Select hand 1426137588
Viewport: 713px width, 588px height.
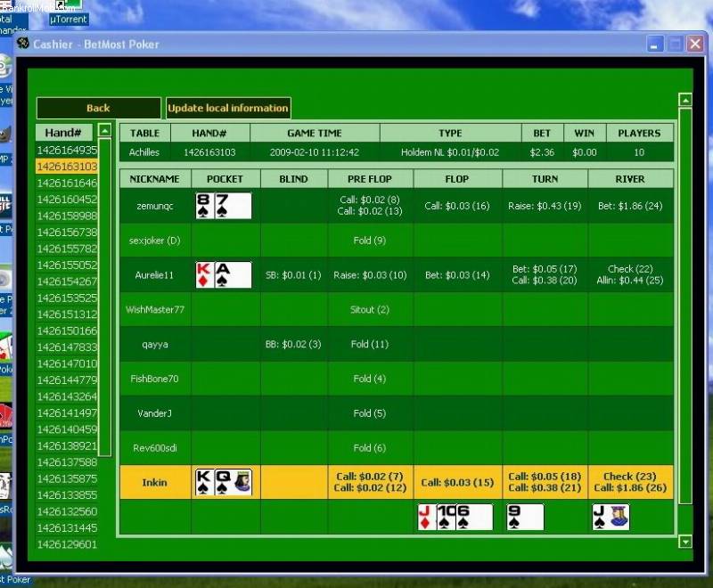pyautogui.click(x=67, y=462)
